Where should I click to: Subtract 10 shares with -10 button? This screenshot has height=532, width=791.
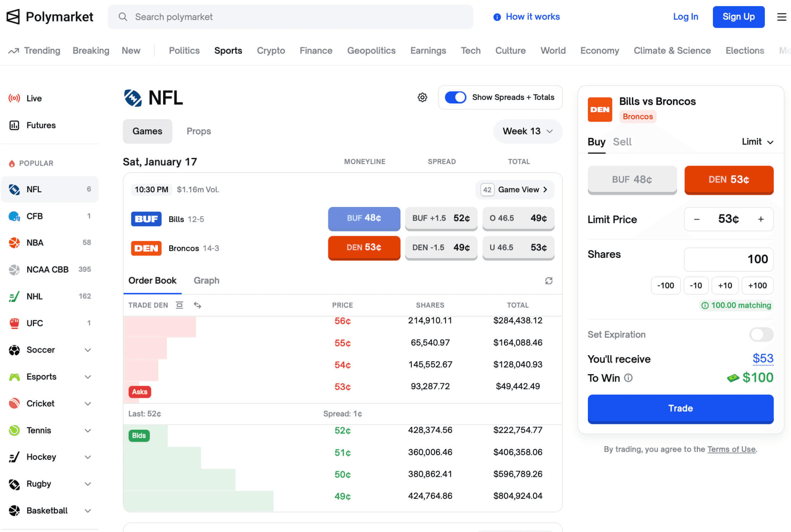coord(696,285)
